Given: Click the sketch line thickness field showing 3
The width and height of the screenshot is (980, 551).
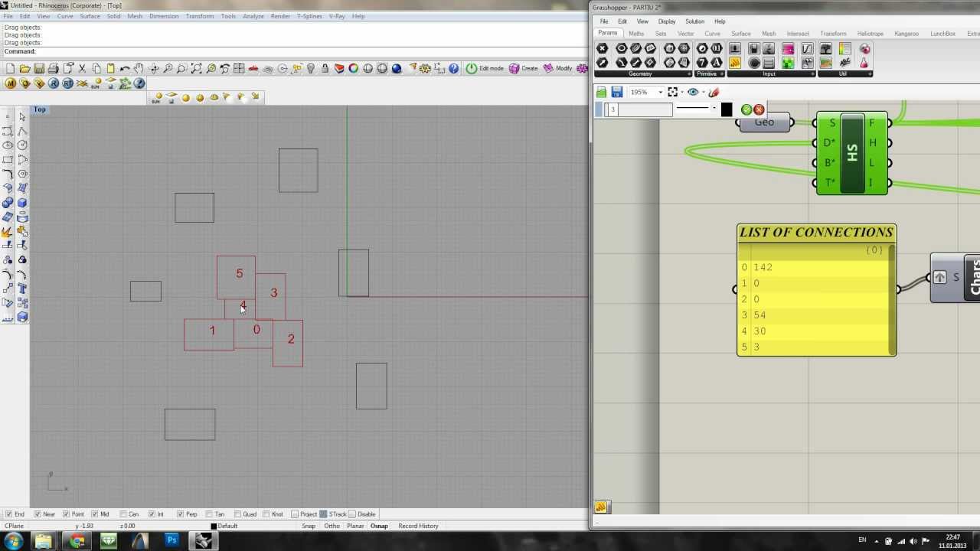Looking at the screenshot, I should (640, 109).
